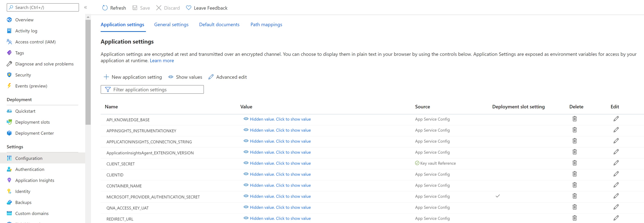The image size is (644, 223).
Task: Add a New application setting
Action: 133,77
